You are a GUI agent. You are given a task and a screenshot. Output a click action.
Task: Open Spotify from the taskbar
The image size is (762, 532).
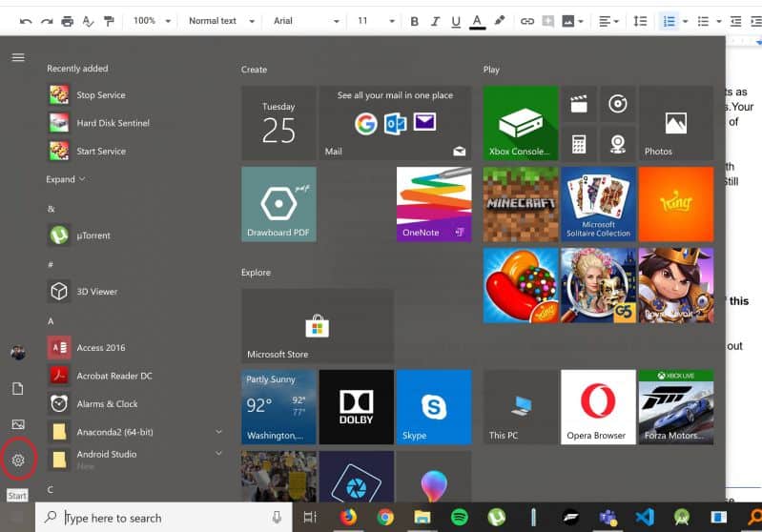pyautogui.click(x=460, y=517)
